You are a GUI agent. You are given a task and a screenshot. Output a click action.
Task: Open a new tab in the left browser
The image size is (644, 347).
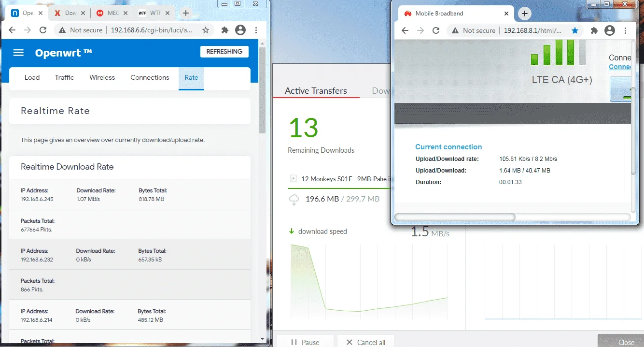point(186,13)
